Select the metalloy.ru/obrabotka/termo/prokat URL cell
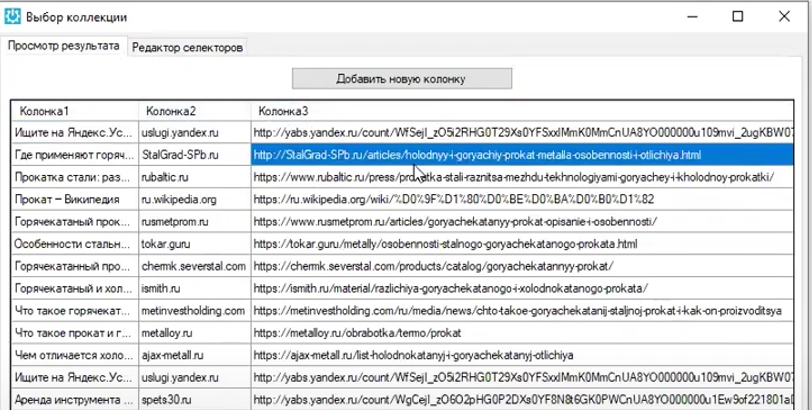812x410 pixels. [x=522, y=333]
